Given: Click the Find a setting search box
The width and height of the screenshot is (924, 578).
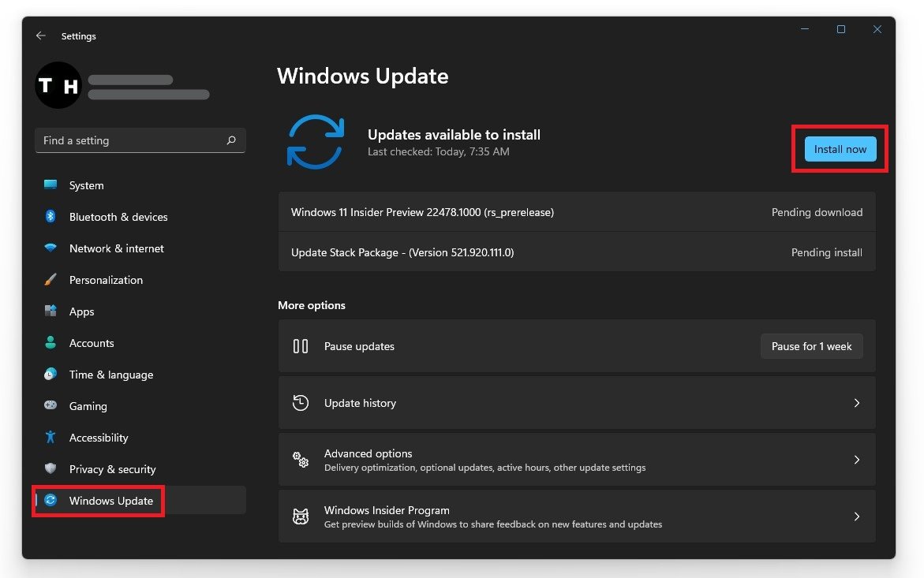Looking at the screenshot, I should (140, 140).
